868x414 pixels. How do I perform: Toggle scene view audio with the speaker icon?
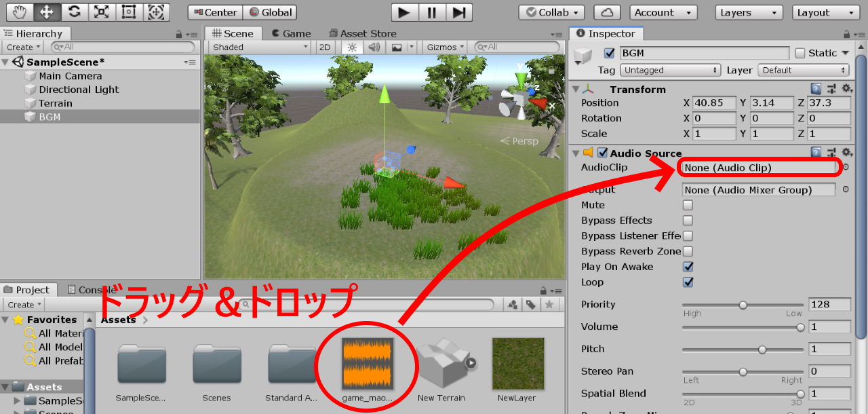[x=374, y=47]
